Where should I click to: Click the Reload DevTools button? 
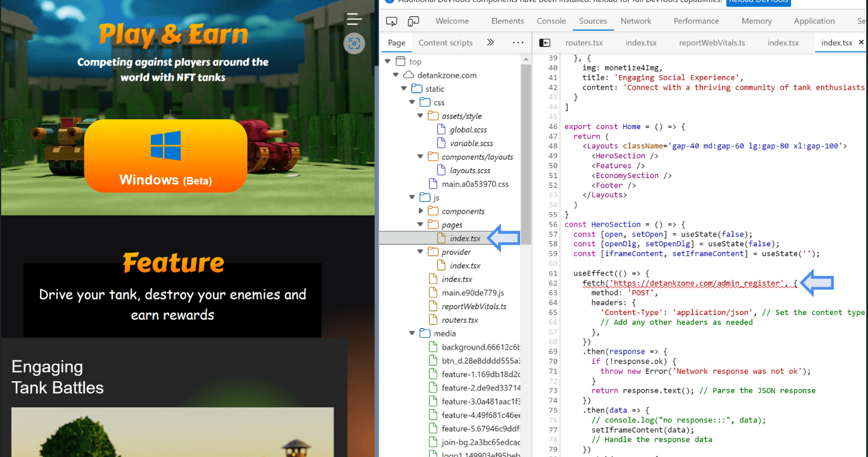coord(758,2)
